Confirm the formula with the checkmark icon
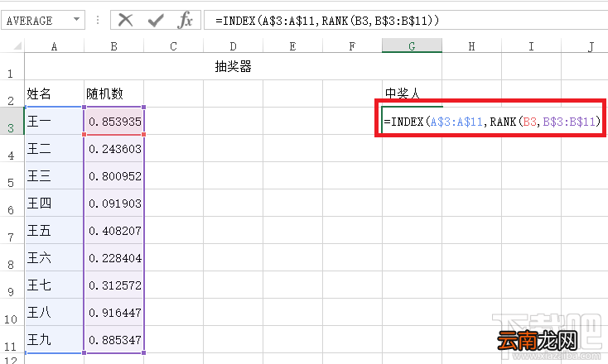The width and height of the screenshot is (608, 364). coord(156,20)
